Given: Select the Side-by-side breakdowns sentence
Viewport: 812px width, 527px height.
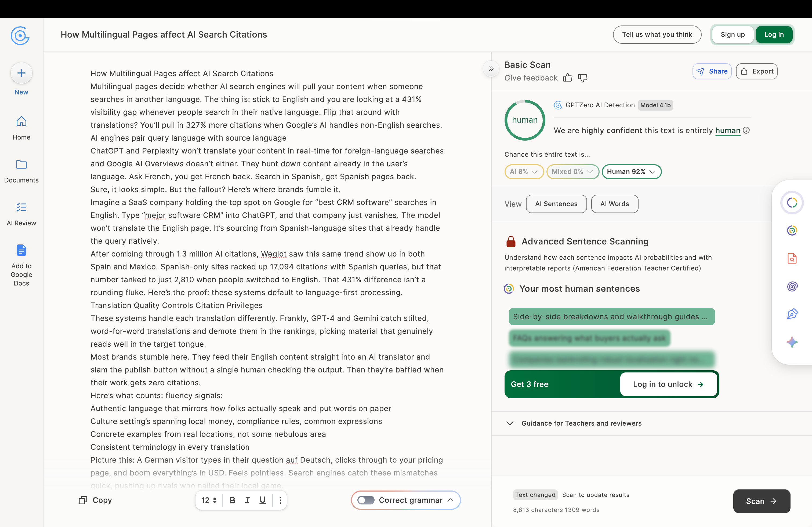Looking at the screenshot, I should click(611, 317).
